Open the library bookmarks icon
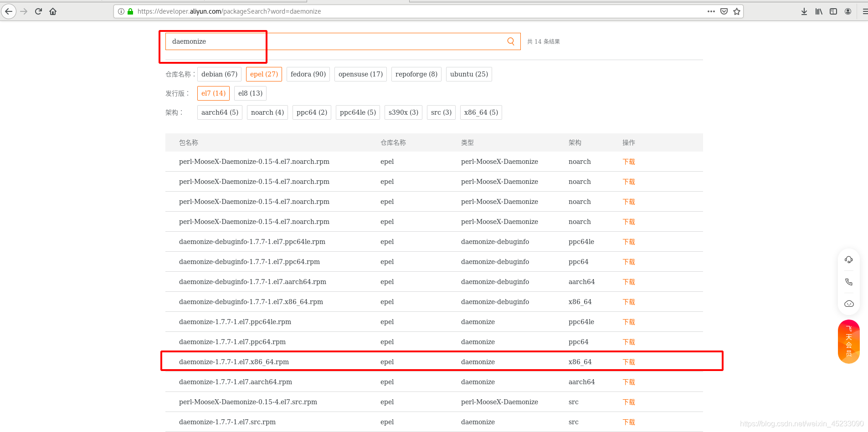The image size is (868, 432). (819, 11)
